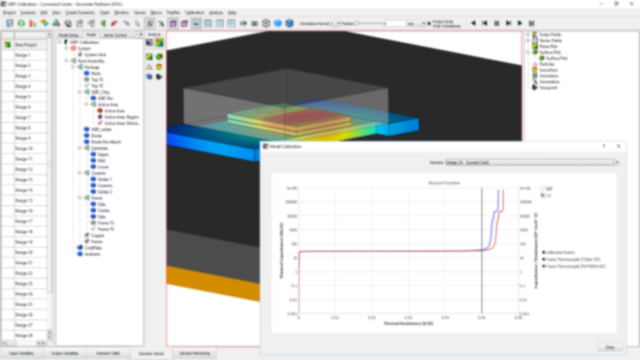Toggle the CF checkbox in chart legend
This screenshot has width=640, height=360.
[543, 196]
